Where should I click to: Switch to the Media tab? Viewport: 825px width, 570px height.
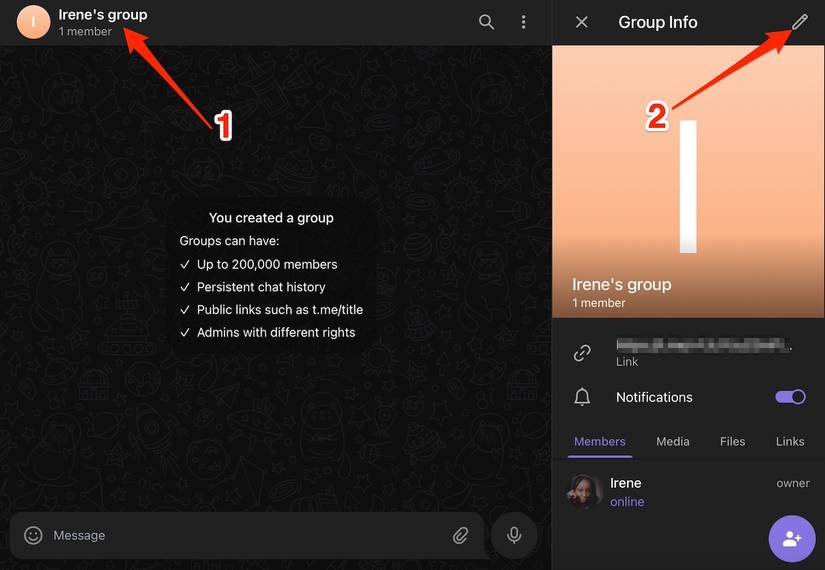(672, 441)
